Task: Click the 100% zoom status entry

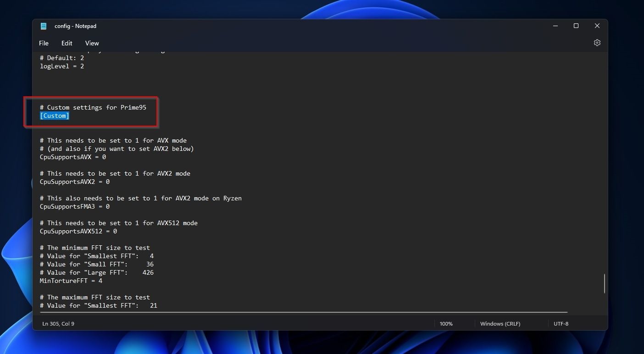Action: coord(446,324)
